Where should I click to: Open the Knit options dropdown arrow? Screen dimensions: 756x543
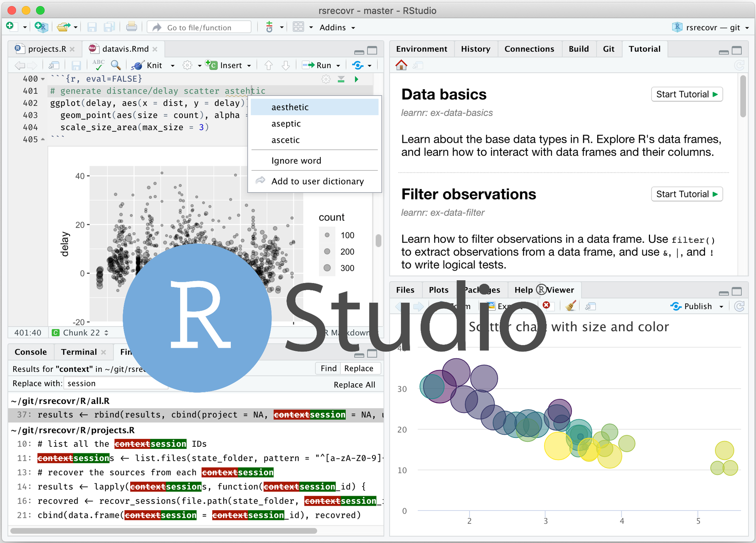[172, 66]
